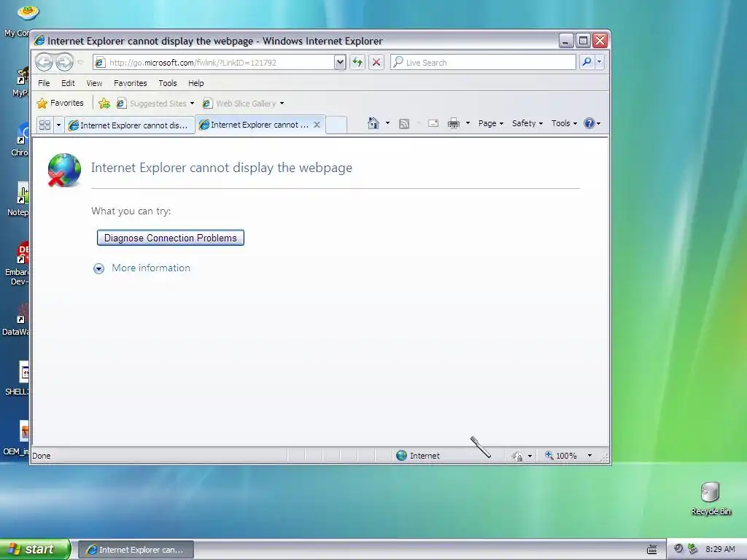This screenshot has width=747, height=560.
Task: Open the Help menu
Action: pos(196,83)
